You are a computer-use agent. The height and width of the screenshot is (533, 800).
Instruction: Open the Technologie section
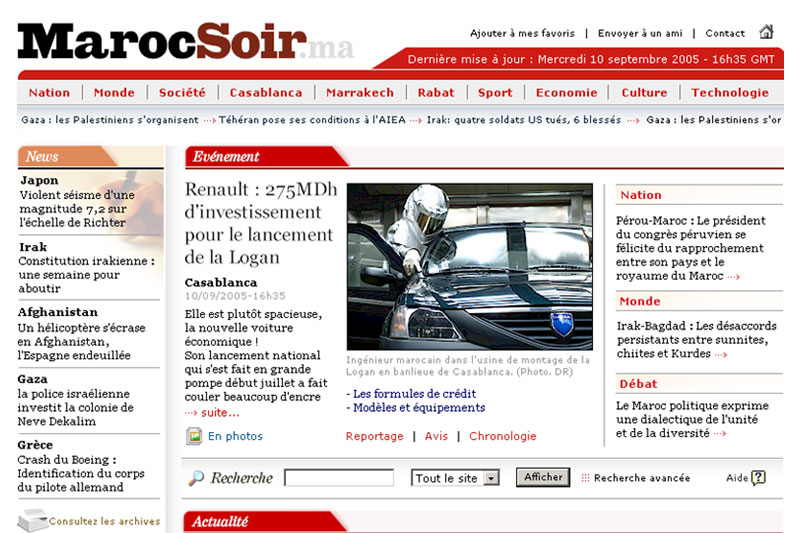[x=730, y=93]
